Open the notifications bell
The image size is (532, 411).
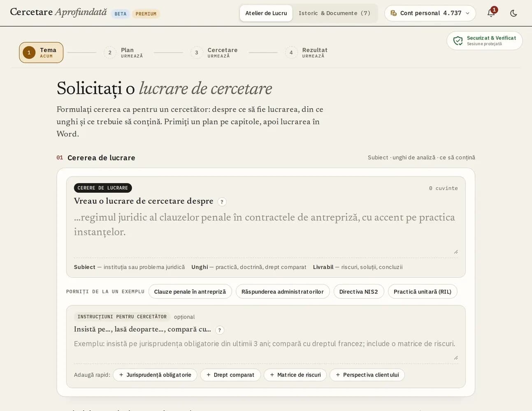[x=491, y=13]
